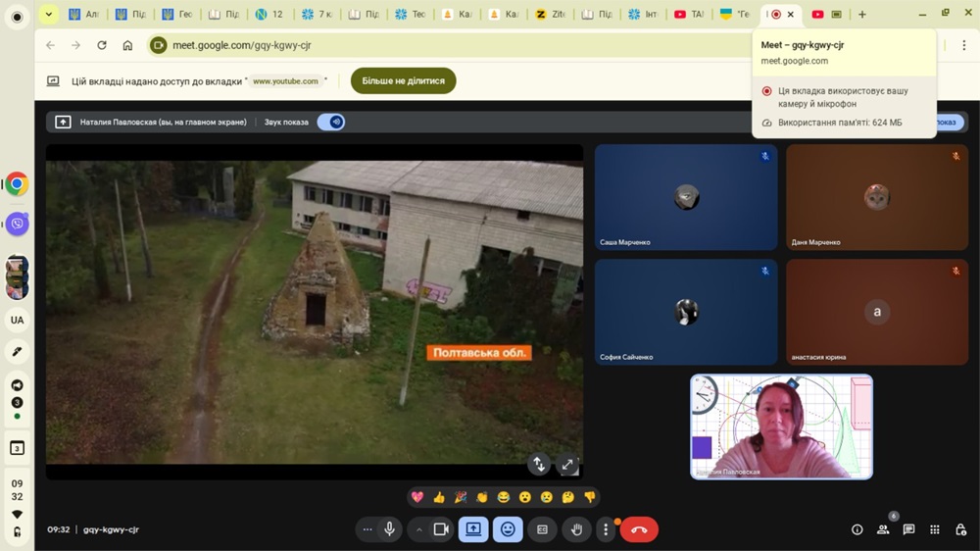Viewport: 980px width, 551px height.
Task: Show the participants list
Action: pos(883,529)
